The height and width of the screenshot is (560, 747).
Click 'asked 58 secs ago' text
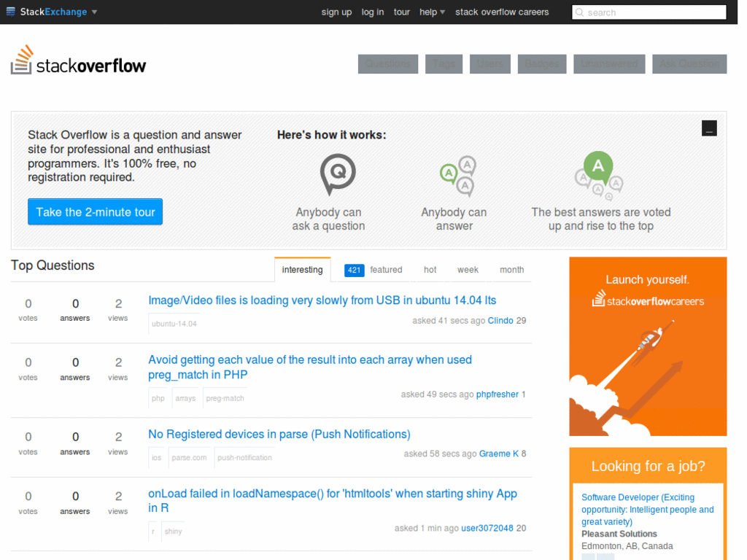coord(440,454)
